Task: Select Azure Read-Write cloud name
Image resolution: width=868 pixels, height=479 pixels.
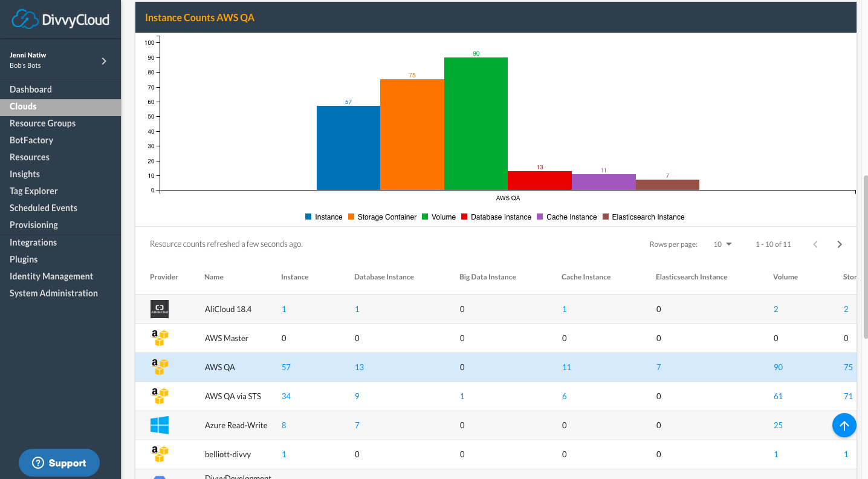Action: click(236, 425)
